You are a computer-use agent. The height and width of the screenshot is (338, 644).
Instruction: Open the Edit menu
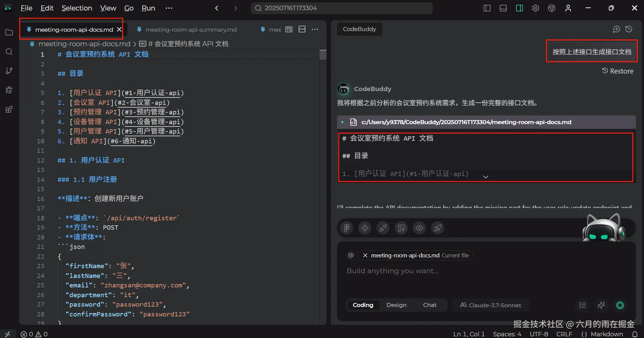pyautogui.click(x=47, y=8)
